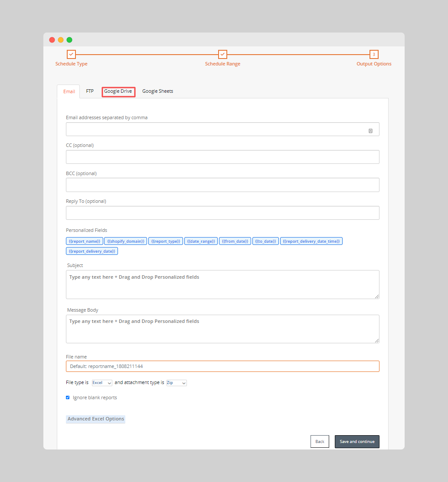Click the {{shopify_domain}} field tag

click(126, 241)
